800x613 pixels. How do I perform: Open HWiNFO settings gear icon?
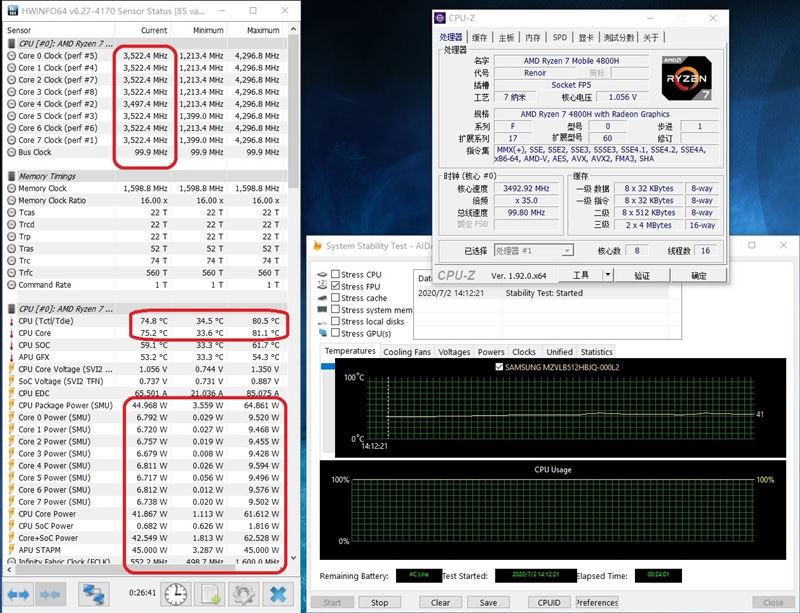click(x=243, y=594)
